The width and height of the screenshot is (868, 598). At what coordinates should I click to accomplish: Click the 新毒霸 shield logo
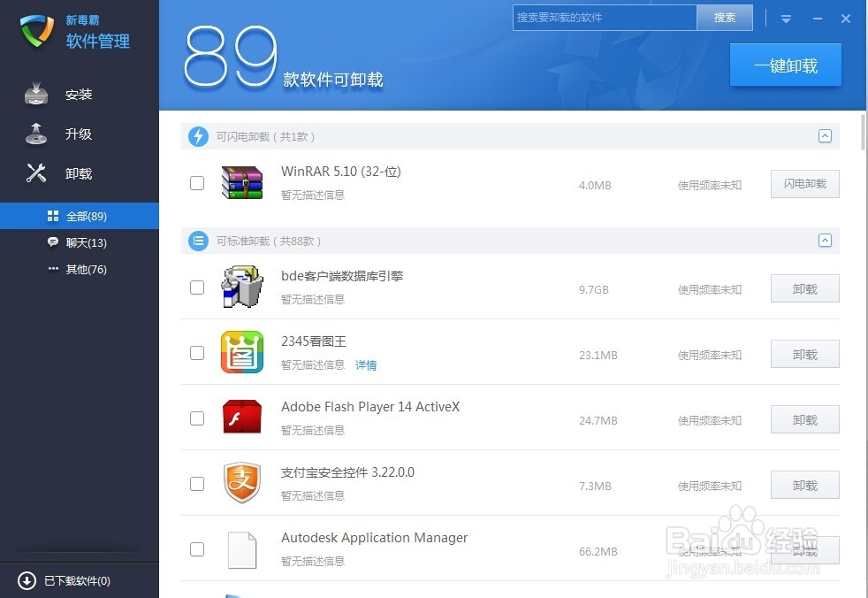(x=37, y=30)
